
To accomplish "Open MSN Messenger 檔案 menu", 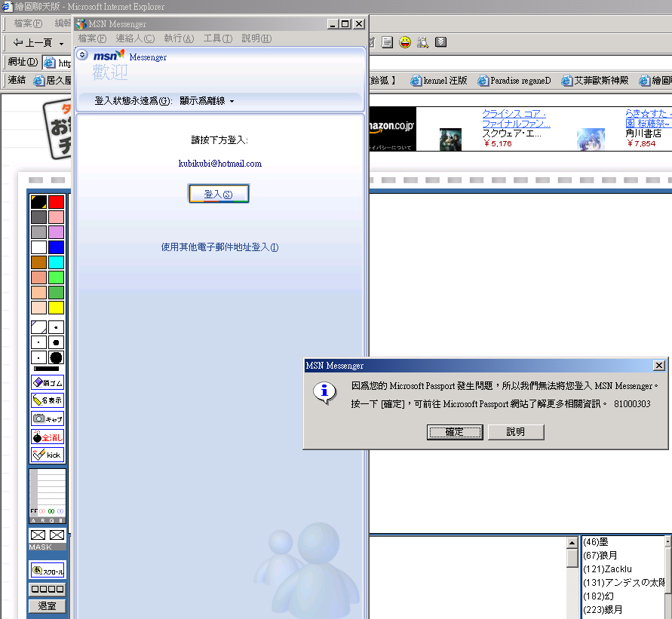I will pos(92,38).
